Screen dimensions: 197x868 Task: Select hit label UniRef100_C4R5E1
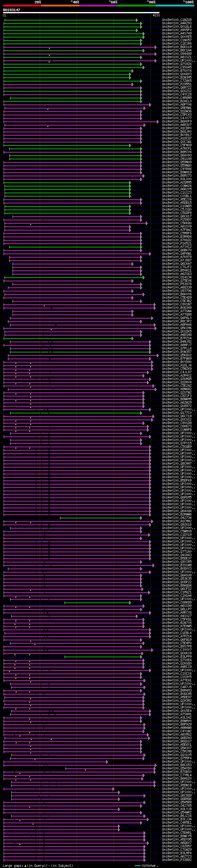point(177,822)
